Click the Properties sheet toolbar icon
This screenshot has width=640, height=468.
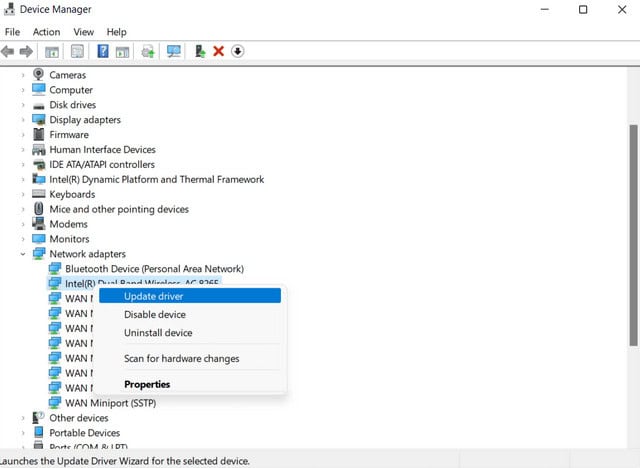77,51
